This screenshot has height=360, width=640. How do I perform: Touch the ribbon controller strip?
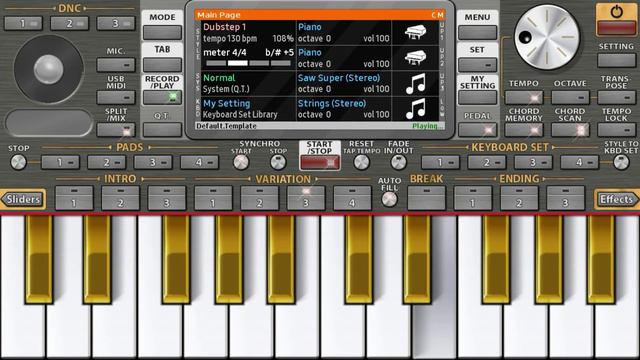tap(49, 122)
